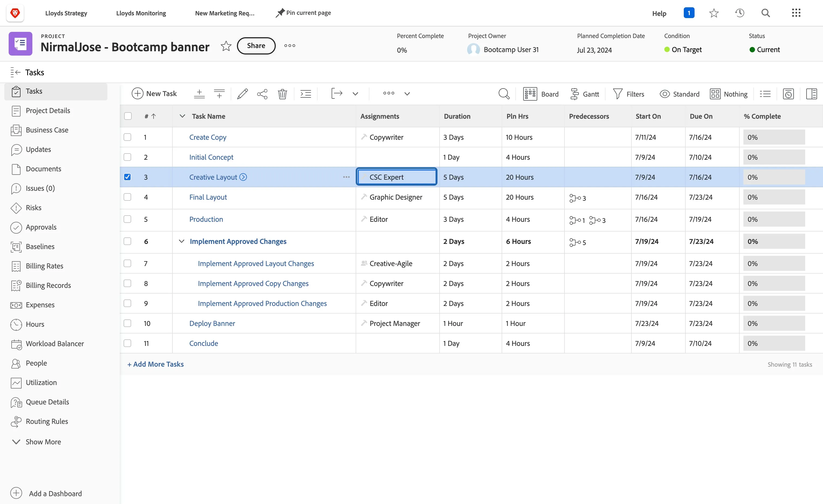Viewport: 823px width, 504px height.
Task: Tick the Deploy Banner task checkbox
Action: coord(127,323)
